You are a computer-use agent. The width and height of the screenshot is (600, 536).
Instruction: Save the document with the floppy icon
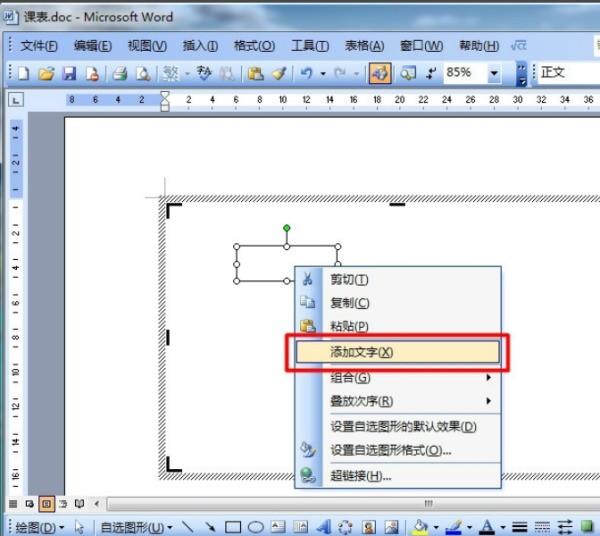(x=69, y=73)
